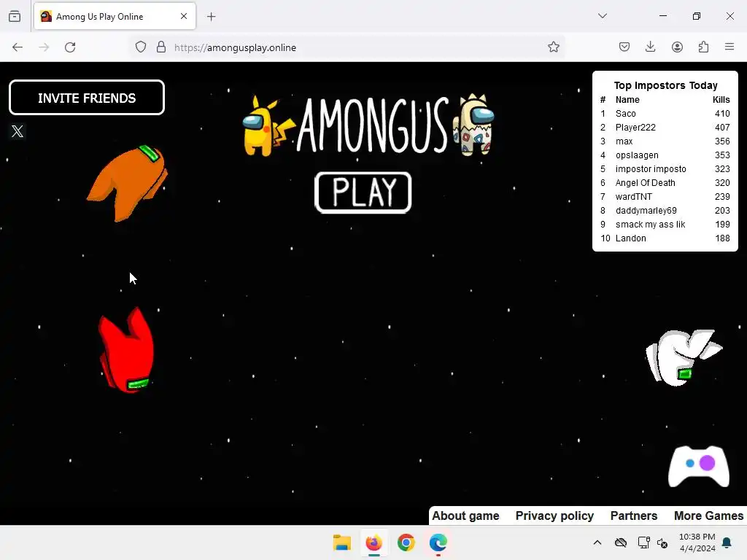Image resolution: width=747 pixels, height=560 pixels.
Task: Click the PLAY button
Action: [363, 192]
